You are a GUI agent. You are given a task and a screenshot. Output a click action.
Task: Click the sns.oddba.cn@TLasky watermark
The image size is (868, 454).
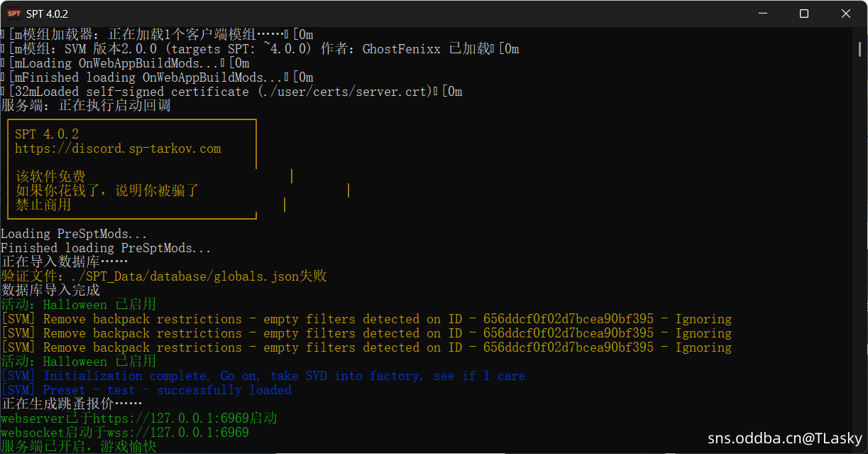784,439
